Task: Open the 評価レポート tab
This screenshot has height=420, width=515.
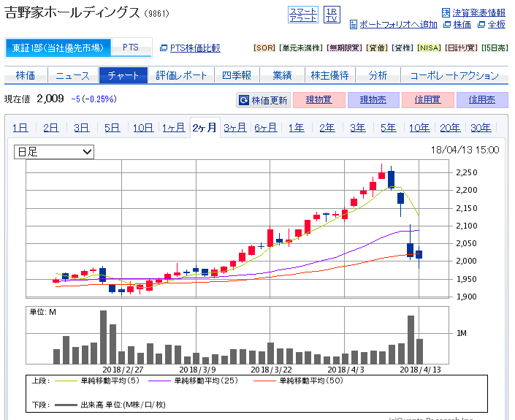Action: click(x=181, y=75)
